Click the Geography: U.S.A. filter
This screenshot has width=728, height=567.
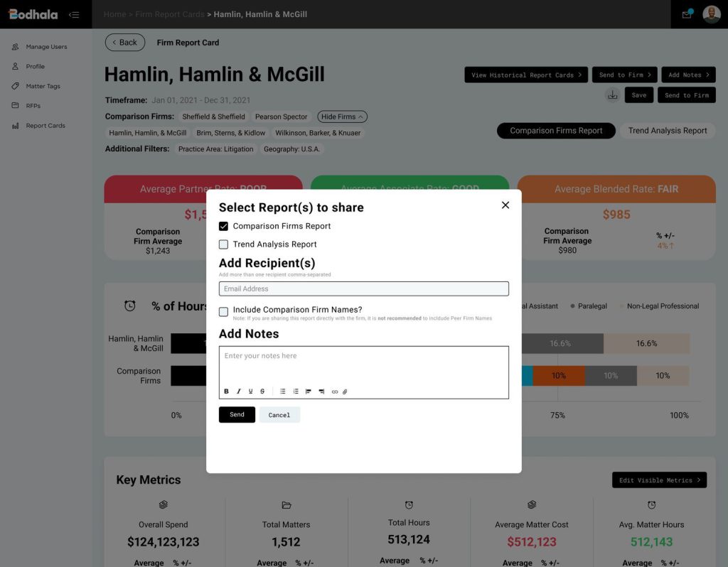tap(291, 149)
